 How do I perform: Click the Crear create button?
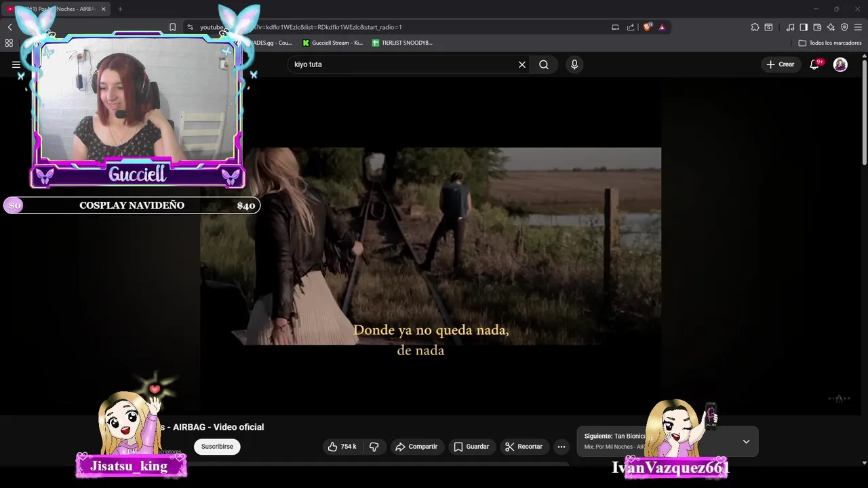[x=780, y=64]
